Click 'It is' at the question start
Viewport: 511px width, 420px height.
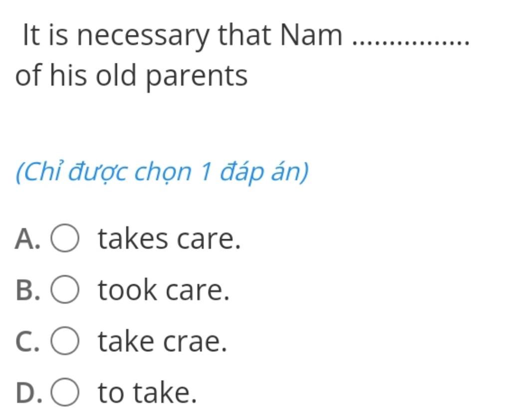click(45, 34)
